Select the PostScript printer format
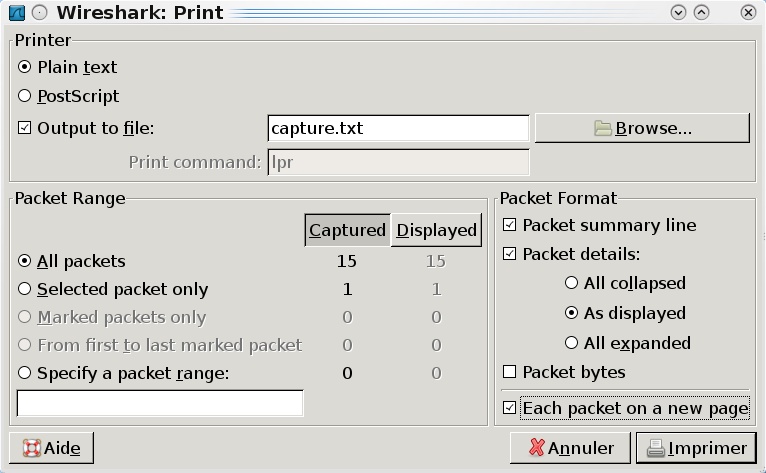Screen dimensions: 766x473 [x=68, y=96]
